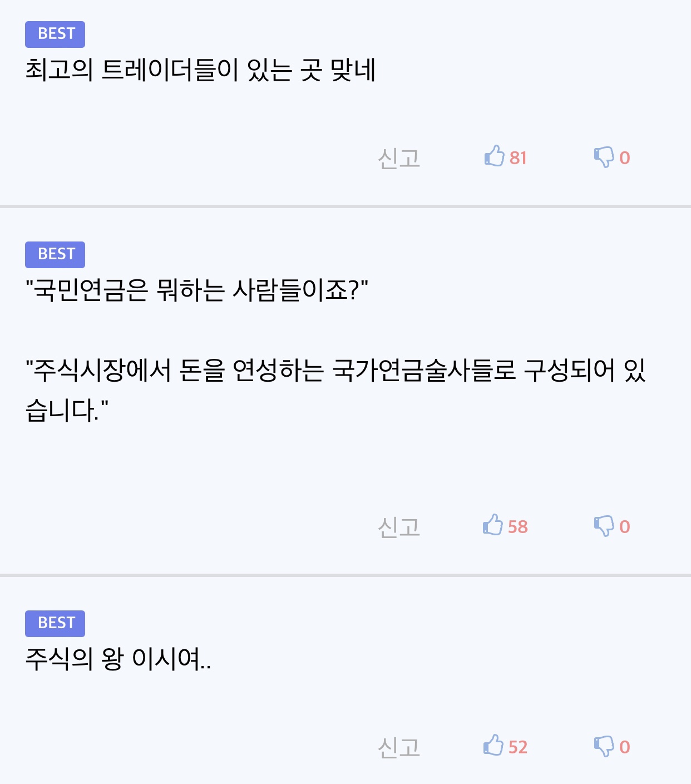Click thumbs-down on the 국민연금 comment
This screenshot has width=691, height=784.
click(604, 525)
